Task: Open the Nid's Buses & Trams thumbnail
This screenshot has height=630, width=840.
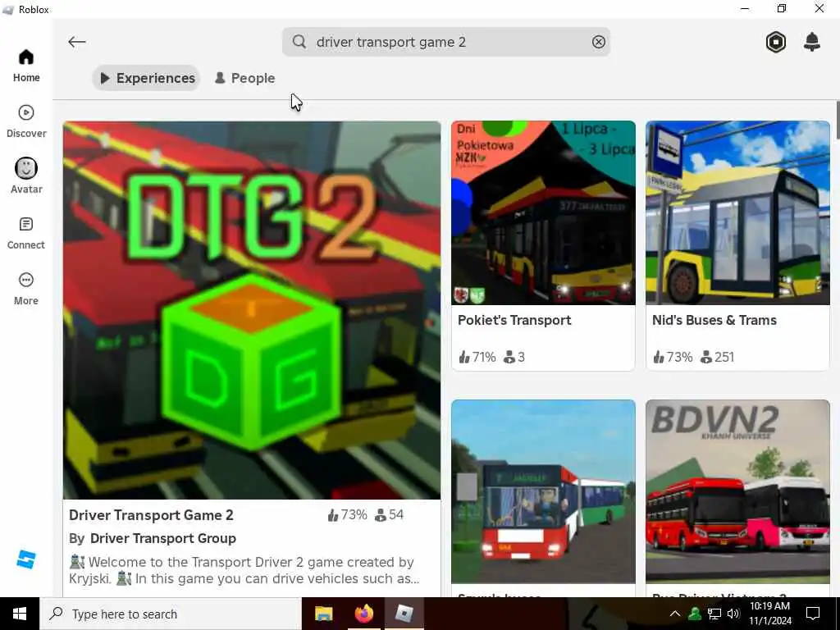Action: click(737, 212)
